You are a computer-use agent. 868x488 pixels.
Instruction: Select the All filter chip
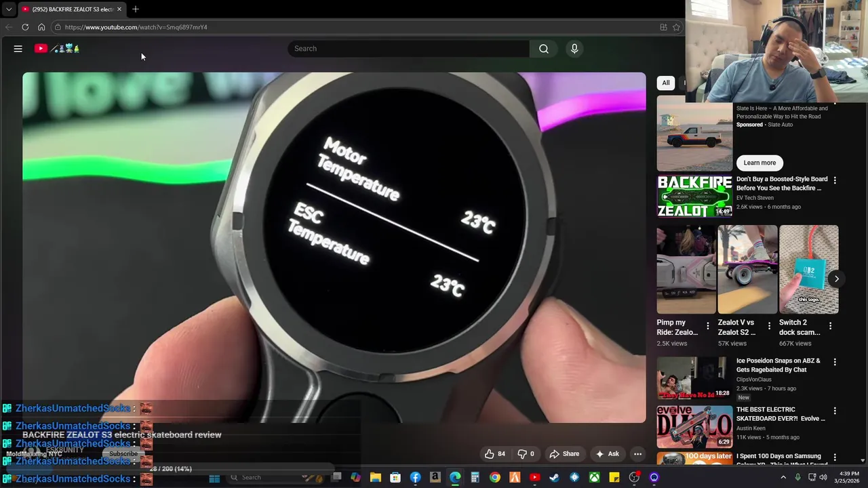666,83
